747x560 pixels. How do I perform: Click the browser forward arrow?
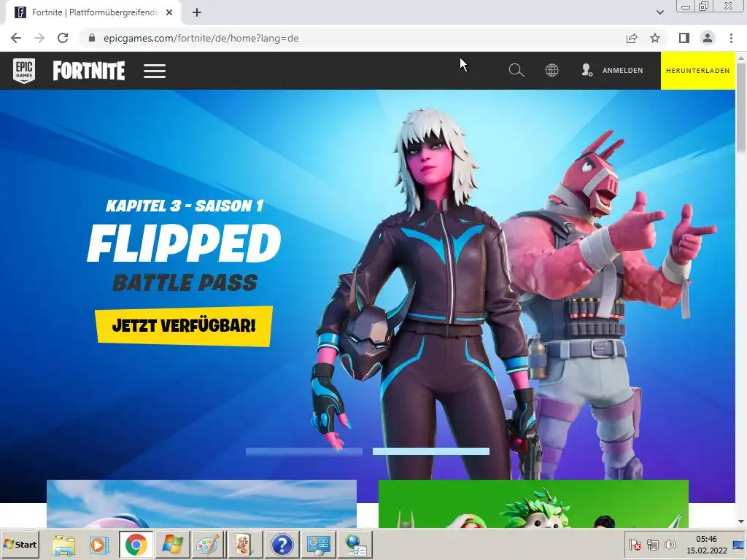[x=39, y=38]
